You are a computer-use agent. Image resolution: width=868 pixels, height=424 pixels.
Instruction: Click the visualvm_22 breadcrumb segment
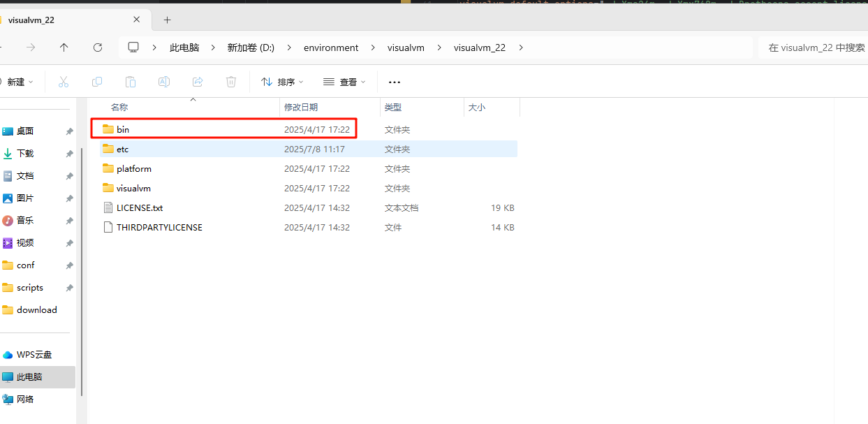480,47
